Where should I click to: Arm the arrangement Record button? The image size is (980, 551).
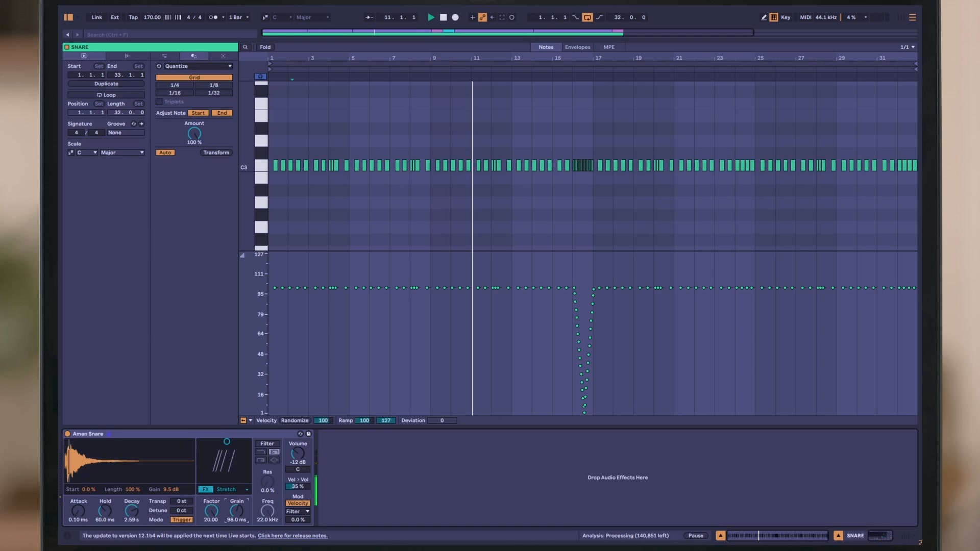455,17
